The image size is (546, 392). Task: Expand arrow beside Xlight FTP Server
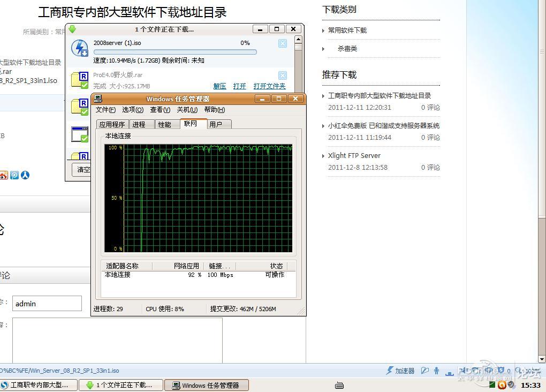click(x=323, y=156)
